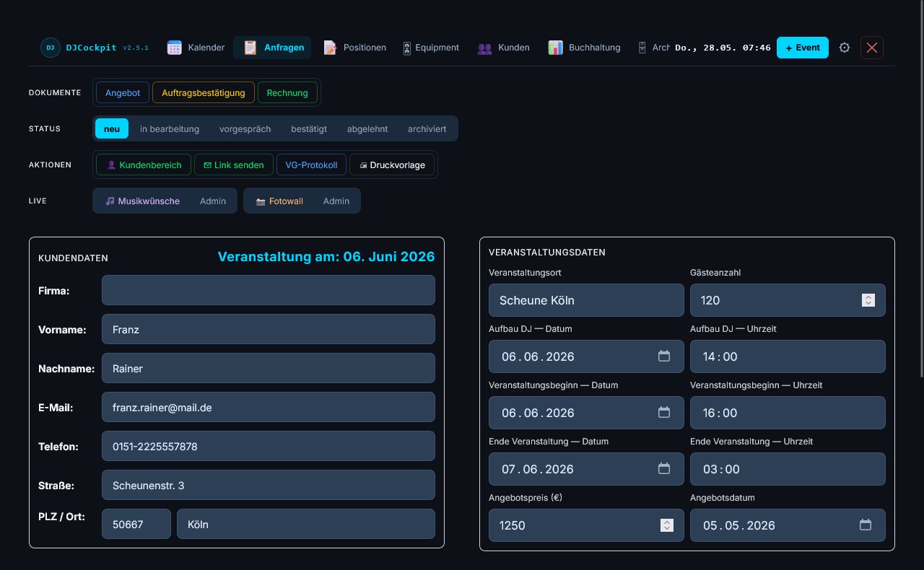
Task: Click the Firma input field
Action: pos(269,290)
